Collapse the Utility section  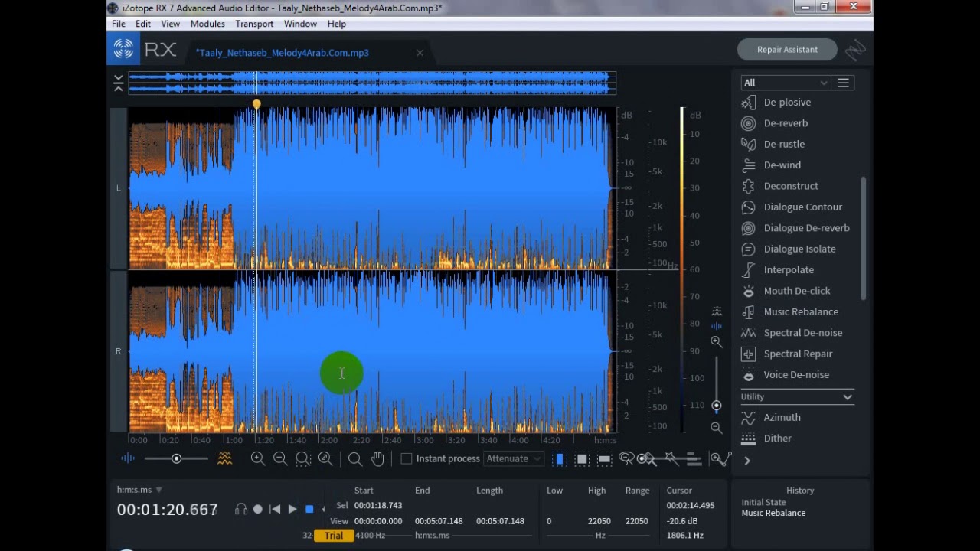coord(848,396)
